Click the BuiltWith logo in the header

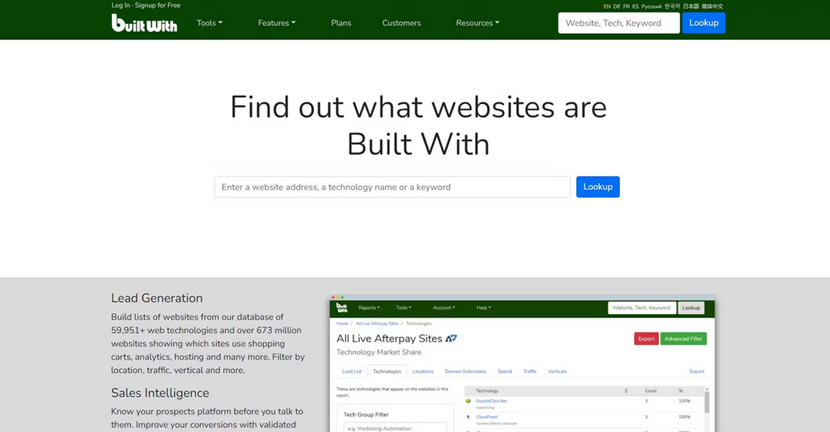tap(144, 23)
